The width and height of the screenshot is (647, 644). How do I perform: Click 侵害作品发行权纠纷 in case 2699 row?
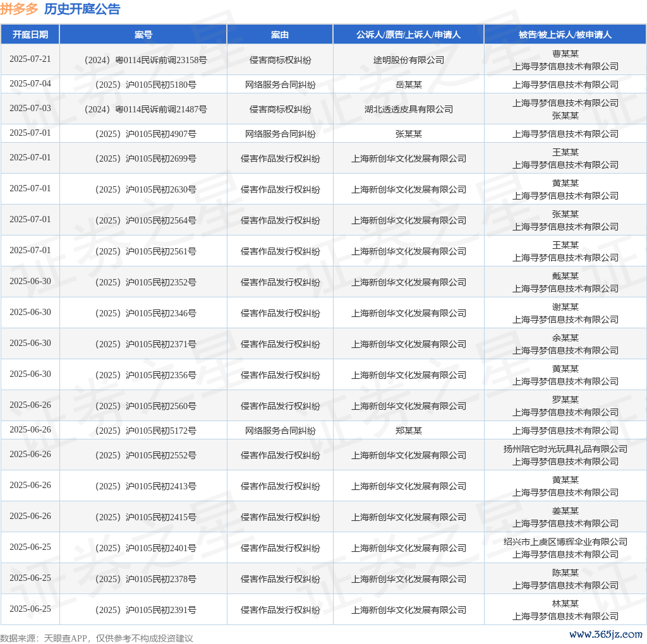(x=280, y=159)
